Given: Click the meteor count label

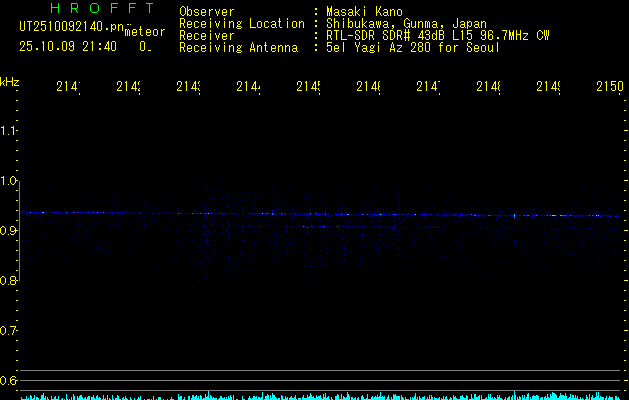Looking at the screenshot, I should pos(144,32).
